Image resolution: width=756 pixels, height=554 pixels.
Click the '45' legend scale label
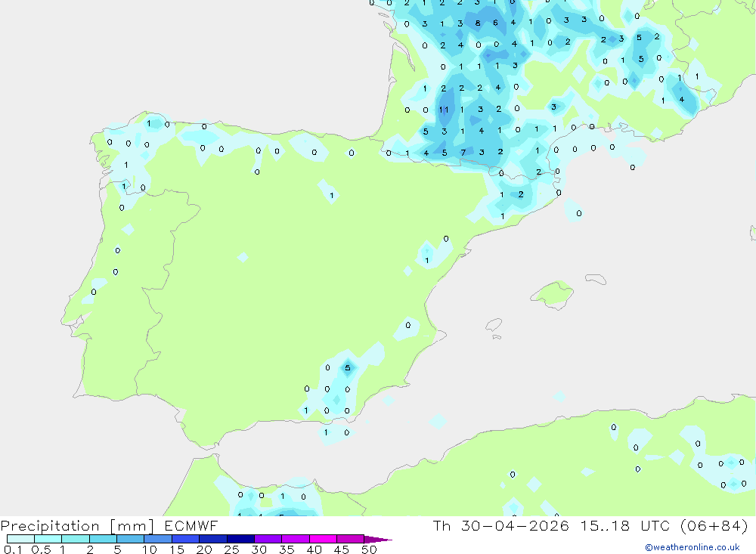pos(342,549)
